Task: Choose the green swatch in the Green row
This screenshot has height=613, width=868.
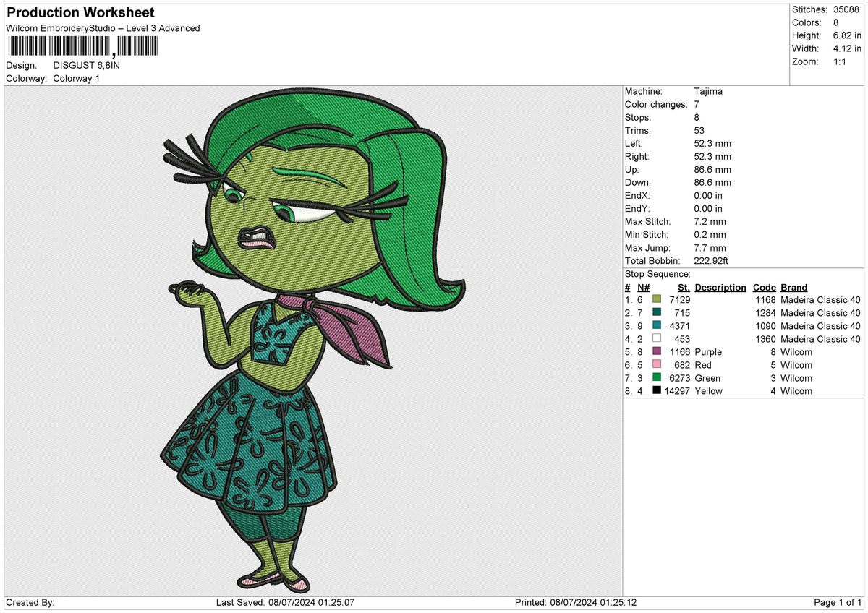Action: [x=656, y=378]
